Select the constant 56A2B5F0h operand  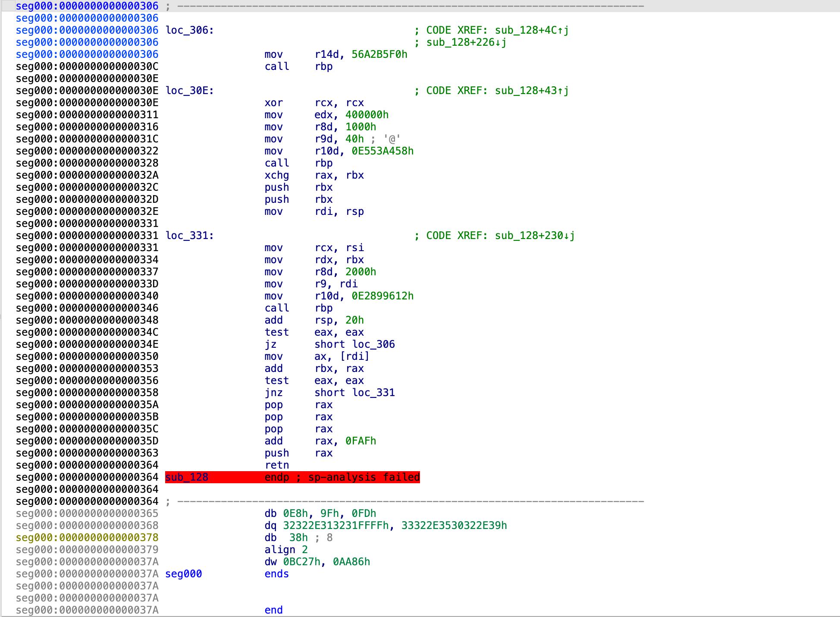(379, 54)
